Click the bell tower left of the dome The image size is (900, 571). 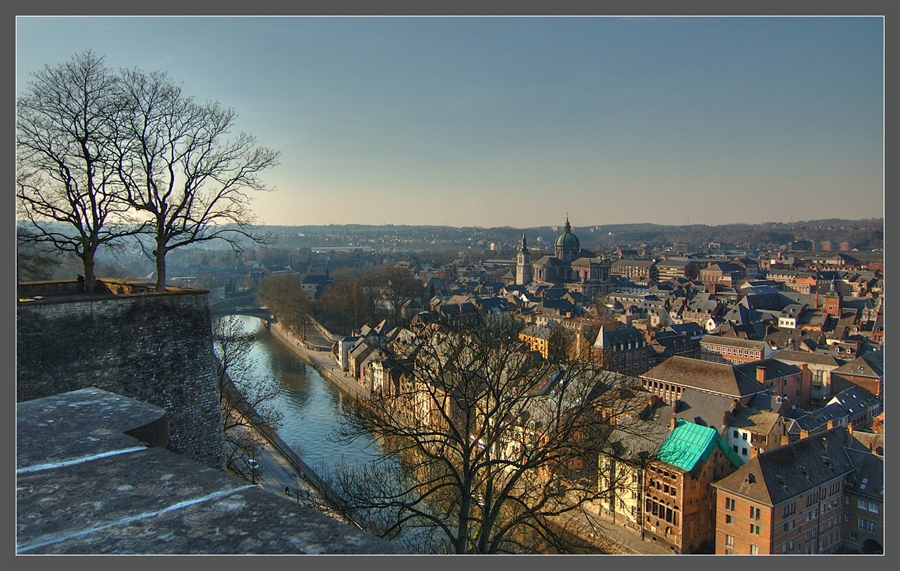pos(523,260)
